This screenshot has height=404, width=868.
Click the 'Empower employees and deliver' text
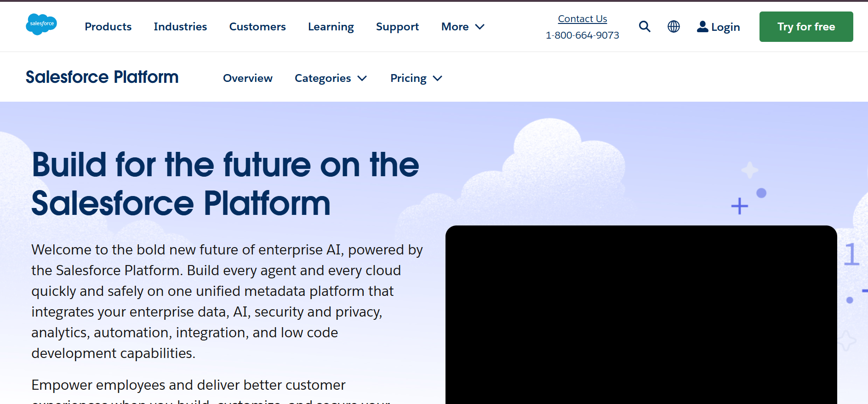211,390
